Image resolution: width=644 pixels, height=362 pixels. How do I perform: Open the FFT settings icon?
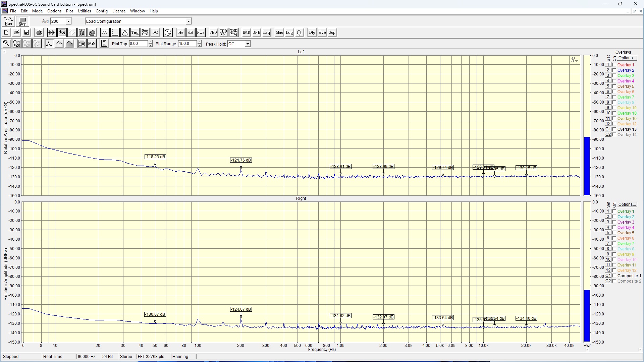pyautogui.click(x=105, y=33)
